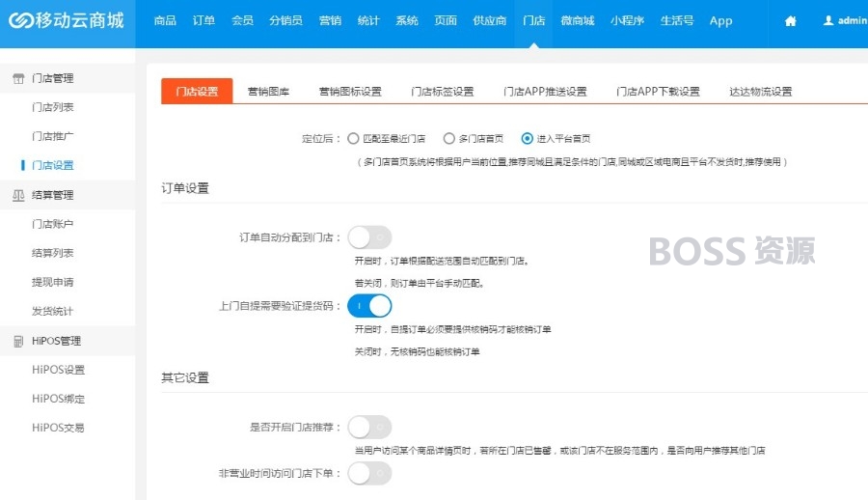Open the 系统 top menu
This screenshot has height=500, width=868.
click(x=407, y=20)
